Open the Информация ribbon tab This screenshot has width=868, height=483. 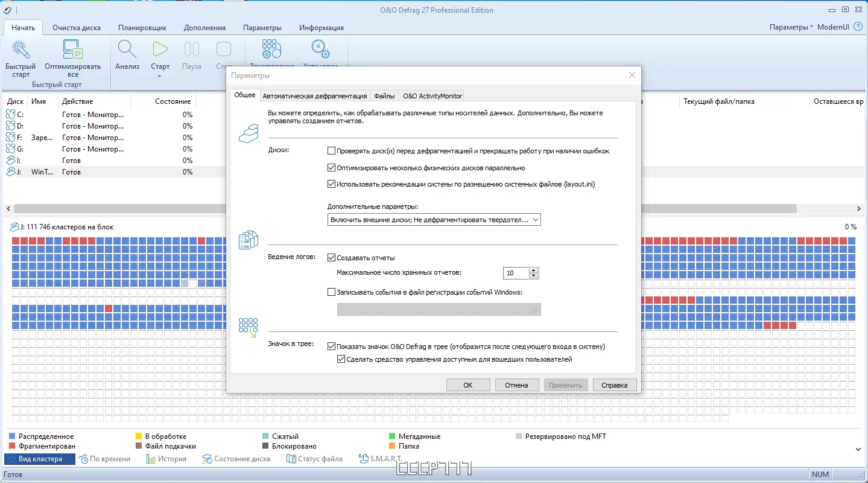coord(322,28)
